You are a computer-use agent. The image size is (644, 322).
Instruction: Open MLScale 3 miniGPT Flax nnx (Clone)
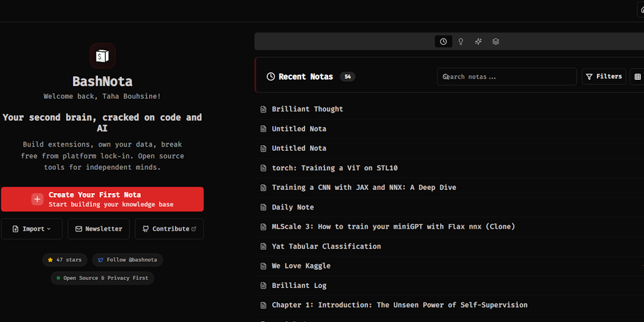394,226
